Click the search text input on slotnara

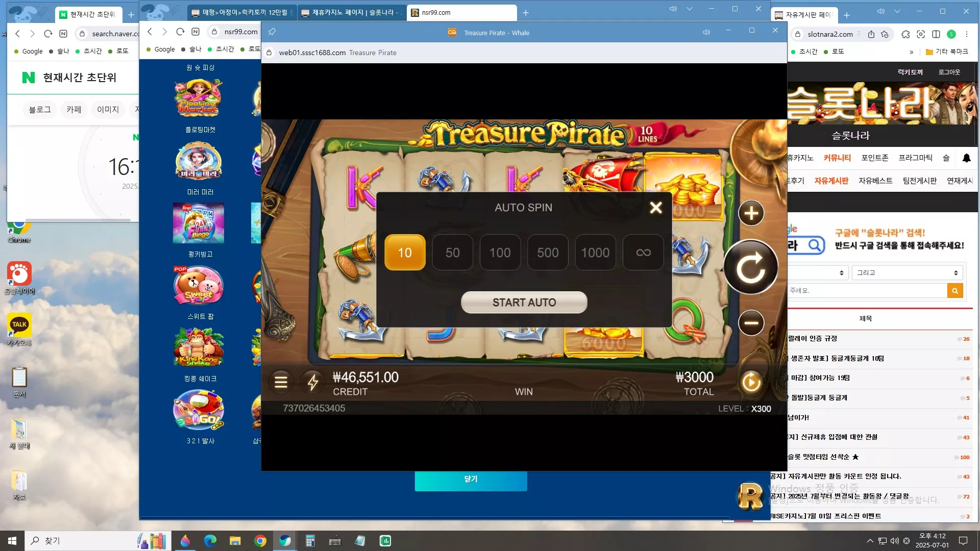868,291
